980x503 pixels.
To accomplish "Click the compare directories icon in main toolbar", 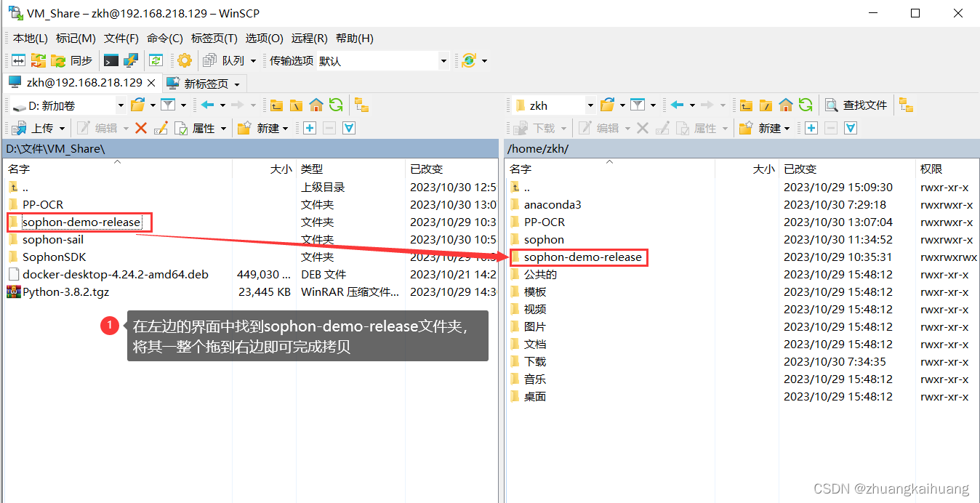I will (x=18, y=60).
